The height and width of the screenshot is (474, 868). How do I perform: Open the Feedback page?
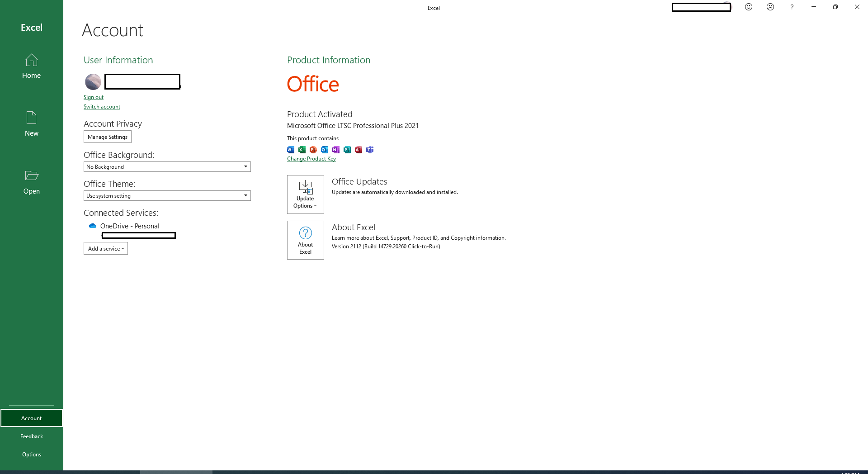point(32,436)
